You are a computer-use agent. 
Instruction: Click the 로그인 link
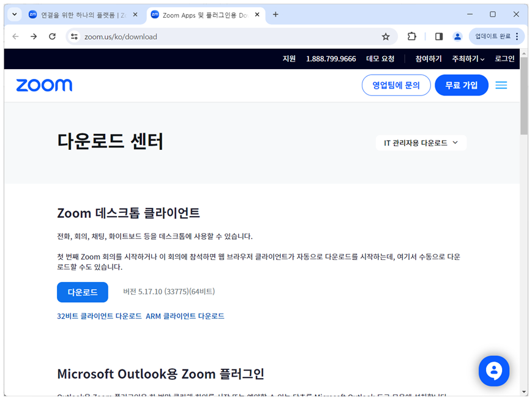coord(504,59)
